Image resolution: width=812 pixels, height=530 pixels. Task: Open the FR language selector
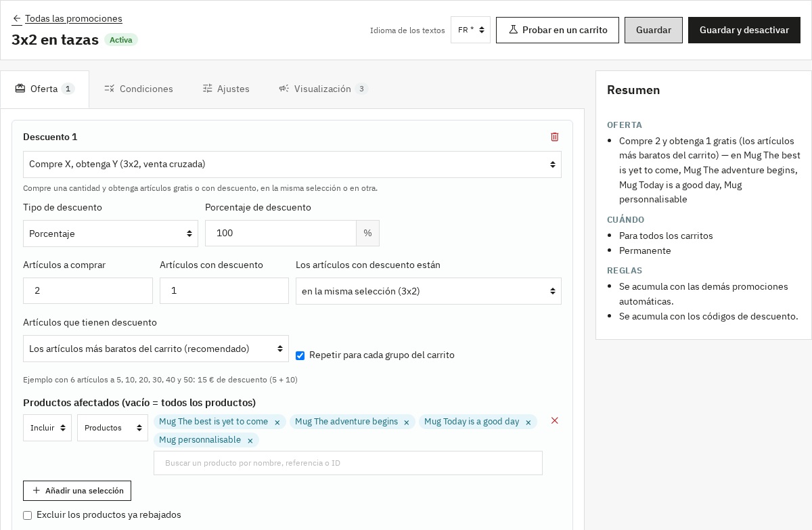click(x=470, y=30)
